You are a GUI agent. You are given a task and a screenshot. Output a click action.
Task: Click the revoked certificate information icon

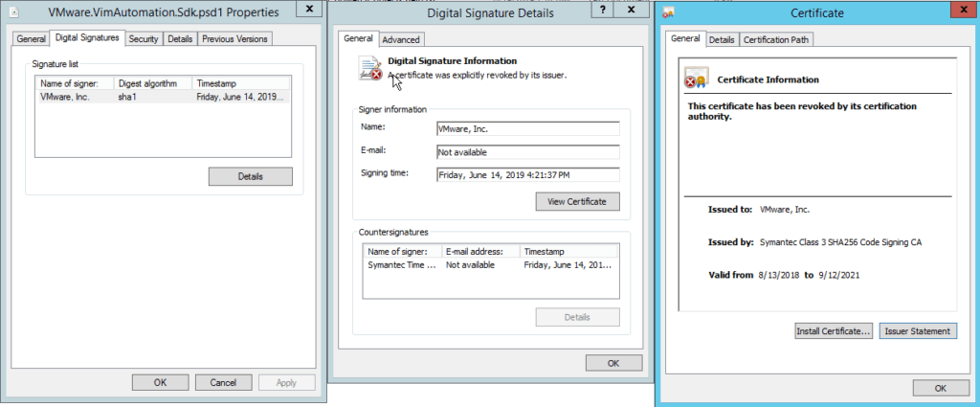tap(696, 79)
